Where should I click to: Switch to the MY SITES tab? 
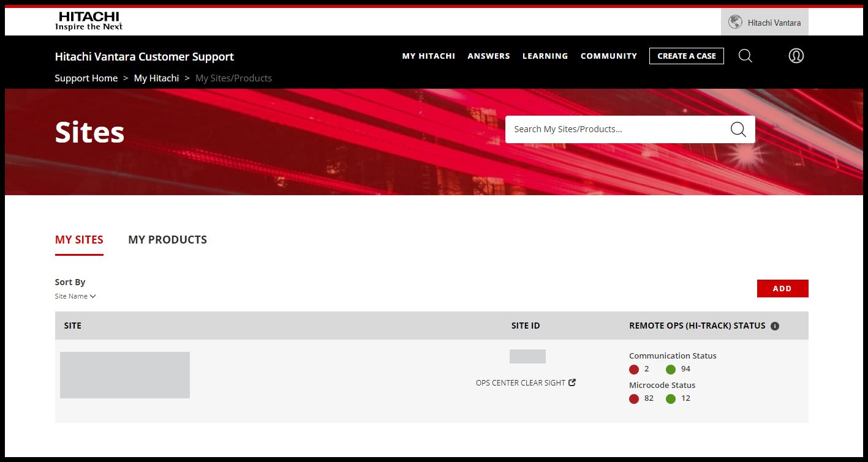tap(79, 240)
